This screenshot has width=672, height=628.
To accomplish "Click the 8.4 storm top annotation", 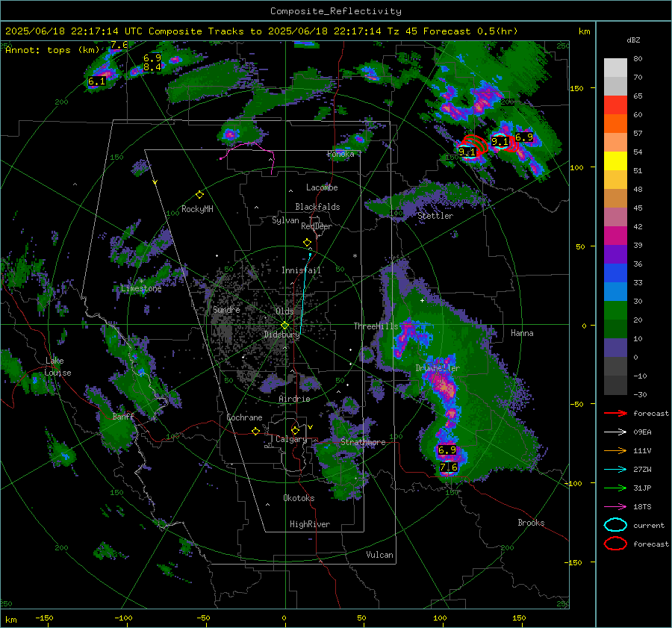I will [x=152, y=67].
